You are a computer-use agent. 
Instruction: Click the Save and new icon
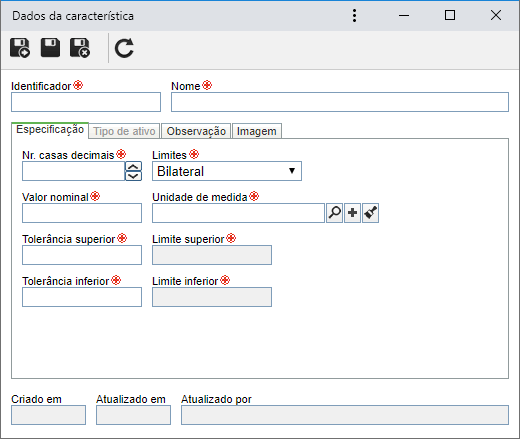[20, 48]
